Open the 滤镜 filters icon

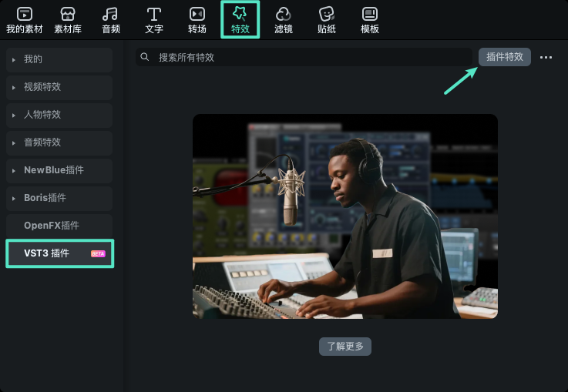(284, 15)
